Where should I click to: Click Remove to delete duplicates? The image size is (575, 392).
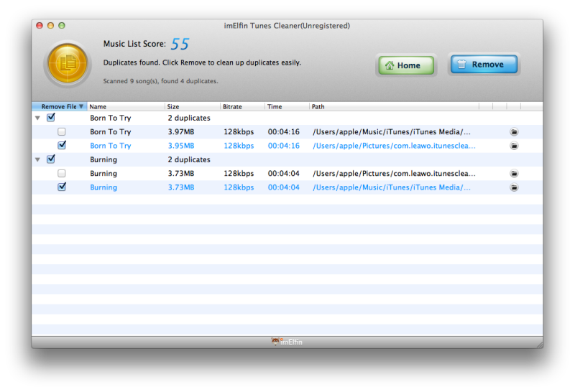click(484, 65)
